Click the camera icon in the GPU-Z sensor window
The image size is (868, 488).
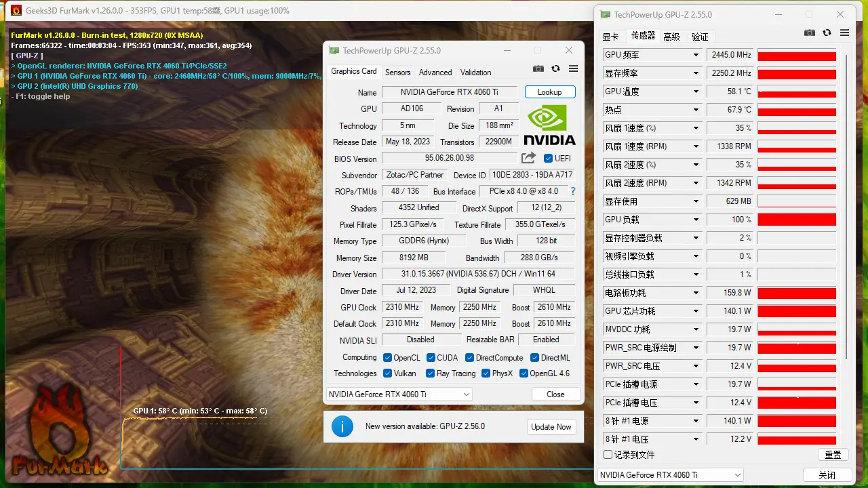(810, 33)
